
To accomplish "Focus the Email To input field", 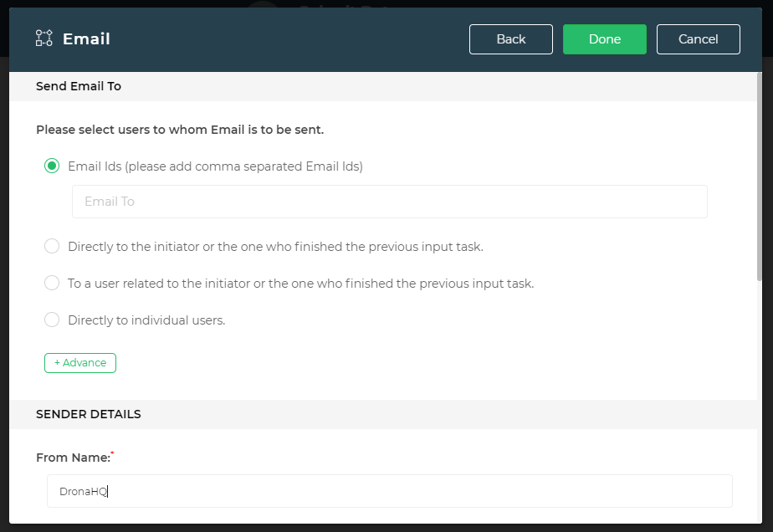I will click(x=389, y=202).
